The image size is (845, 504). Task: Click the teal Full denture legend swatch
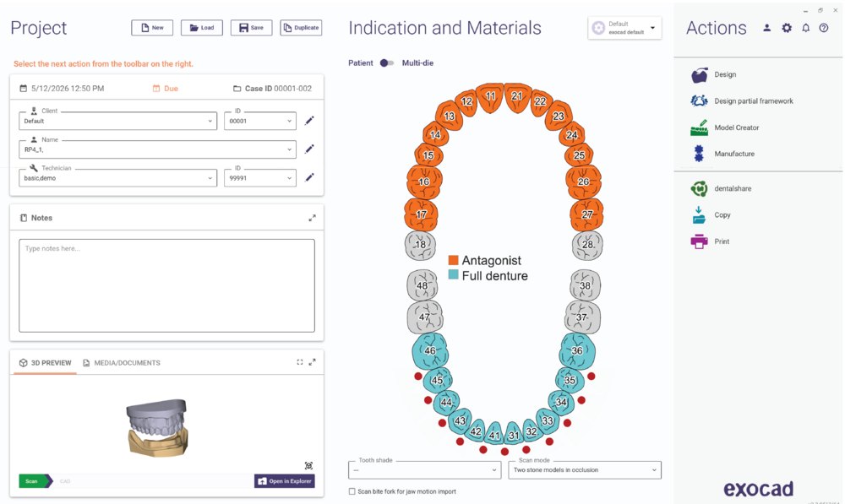pyautogui.click(x=453, y=274)
